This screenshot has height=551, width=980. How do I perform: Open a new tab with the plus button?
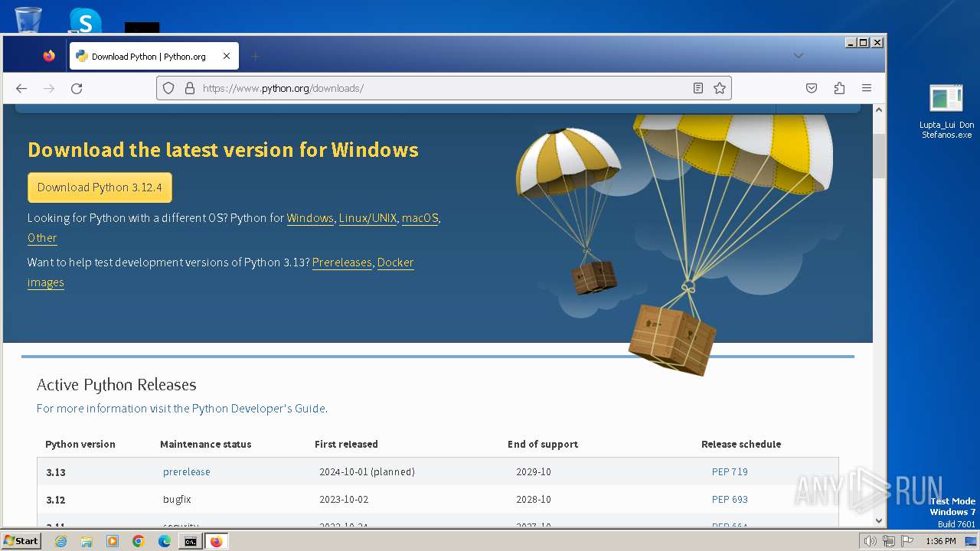pyautogui.click(x=256, y=56)
